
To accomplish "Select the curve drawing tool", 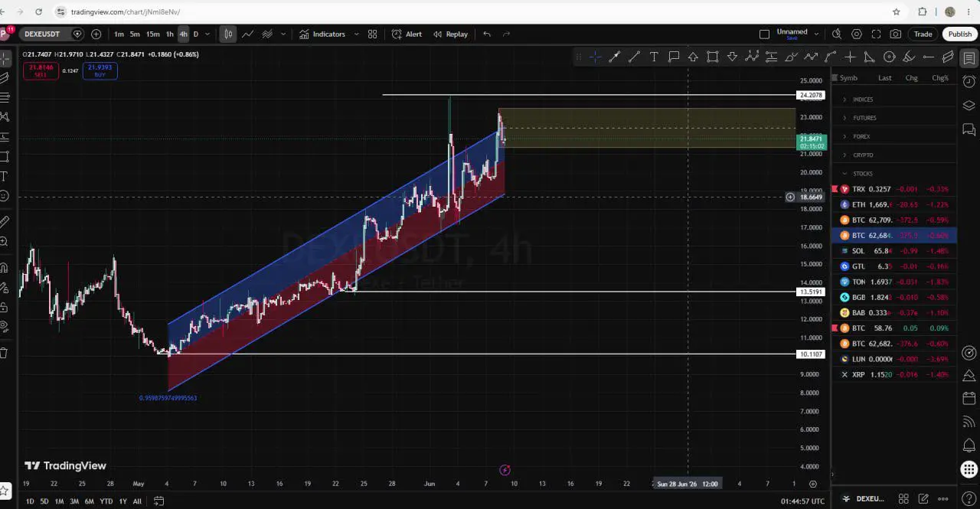I will [830, 57].
